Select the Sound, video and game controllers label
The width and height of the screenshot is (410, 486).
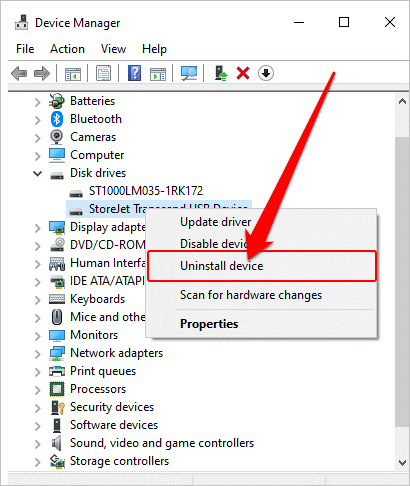(162, 443)
